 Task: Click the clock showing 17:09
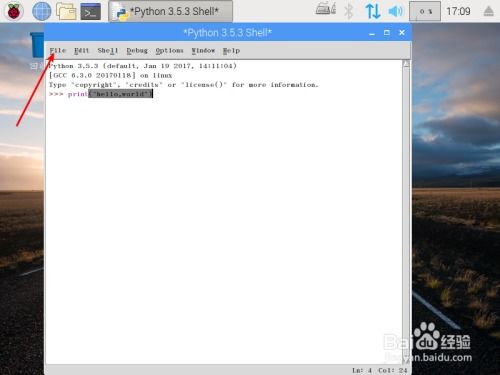click(x=458, y=12)
